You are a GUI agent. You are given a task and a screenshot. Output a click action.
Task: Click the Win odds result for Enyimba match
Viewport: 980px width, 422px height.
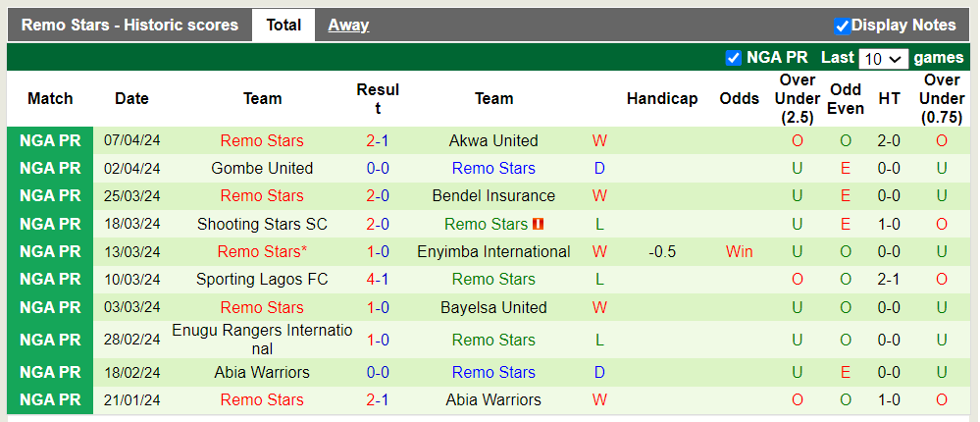click(739, 251)
